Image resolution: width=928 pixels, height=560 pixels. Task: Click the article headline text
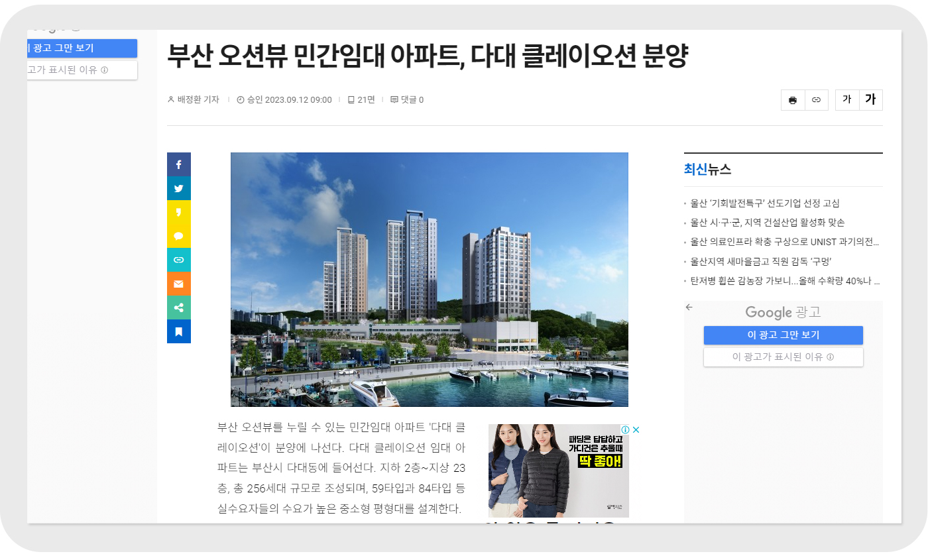click(x=428, y=57)
